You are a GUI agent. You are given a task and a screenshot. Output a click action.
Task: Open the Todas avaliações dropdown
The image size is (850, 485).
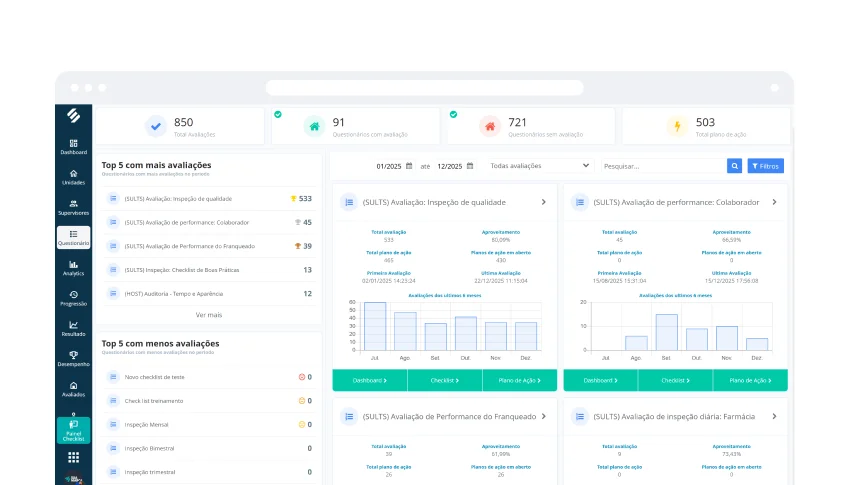click(x=539, y=166)
